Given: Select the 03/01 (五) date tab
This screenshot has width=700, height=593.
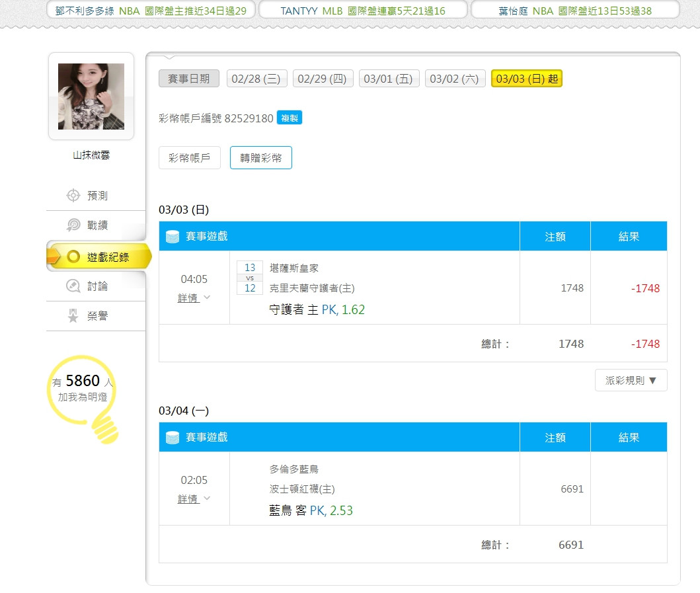Looking at the screenshot, I should 389,79.
